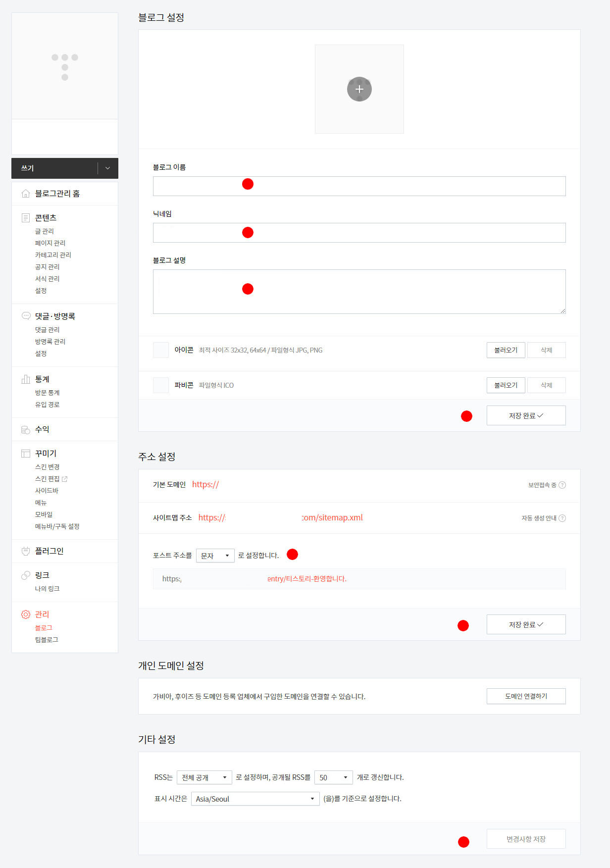Image resolution: width=610 pixels, height=868 pixels.
Task: Click 저장 완료 button in 주소 설정
Action: pos(526,624)
